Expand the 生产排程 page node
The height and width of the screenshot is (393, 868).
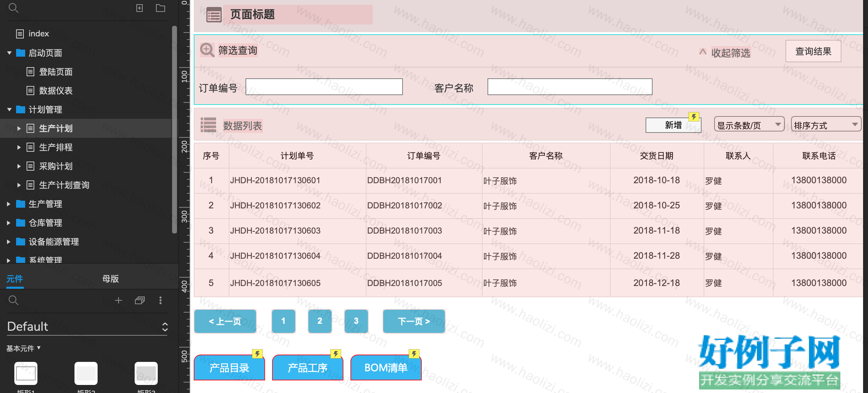pos(19,147)
